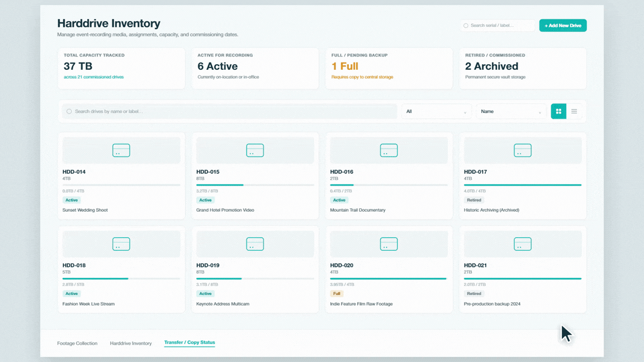Focus the Search serial / label field
The height and width of the screenshot is (362, 644).
(498, 26)
